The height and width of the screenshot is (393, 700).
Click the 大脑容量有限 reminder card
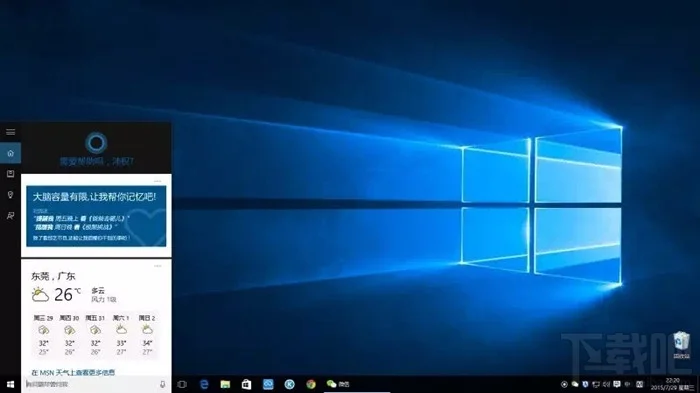pos(96,216)
